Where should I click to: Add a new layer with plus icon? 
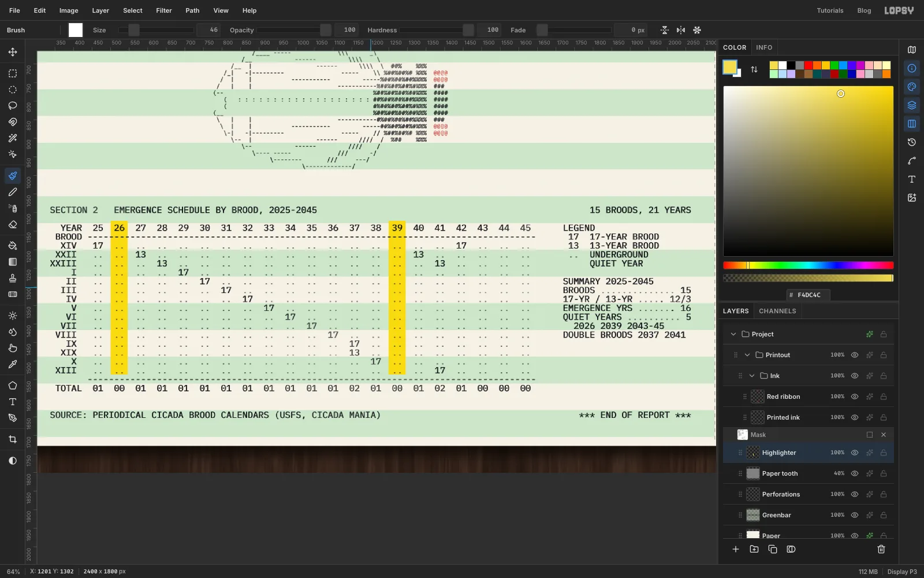click(x=736, y=549)
